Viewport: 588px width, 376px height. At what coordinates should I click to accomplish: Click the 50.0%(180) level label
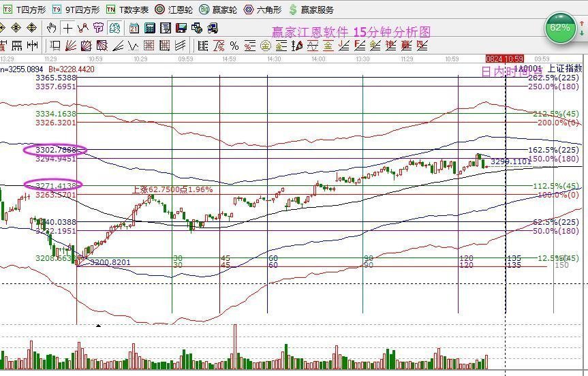(556, 231)
